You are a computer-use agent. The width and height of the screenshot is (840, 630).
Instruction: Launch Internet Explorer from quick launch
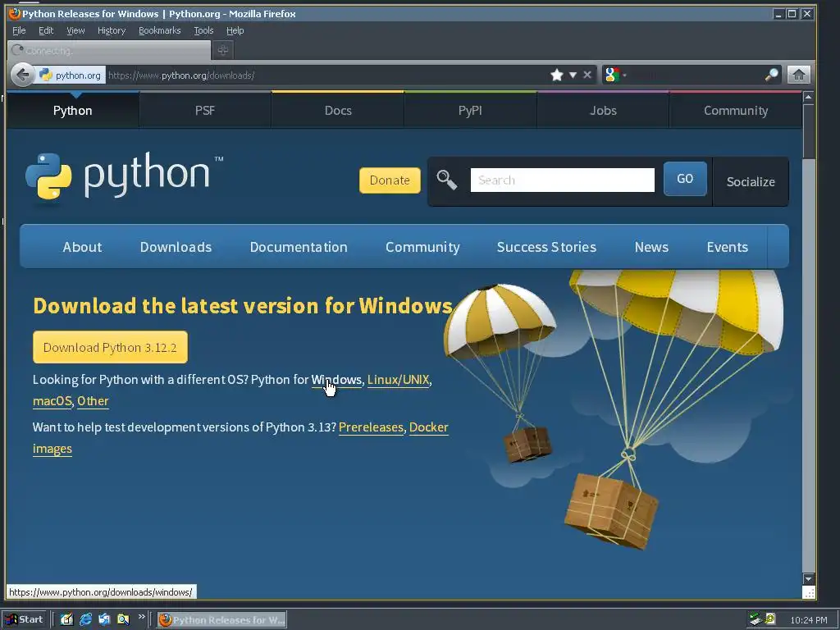tap(85, 620)
